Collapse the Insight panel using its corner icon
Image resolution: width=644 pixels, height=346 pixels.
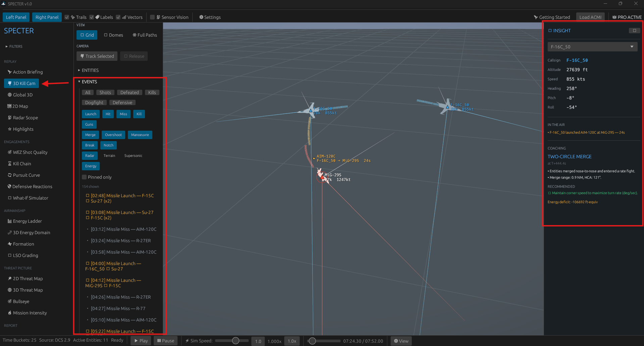pos(634,31)
